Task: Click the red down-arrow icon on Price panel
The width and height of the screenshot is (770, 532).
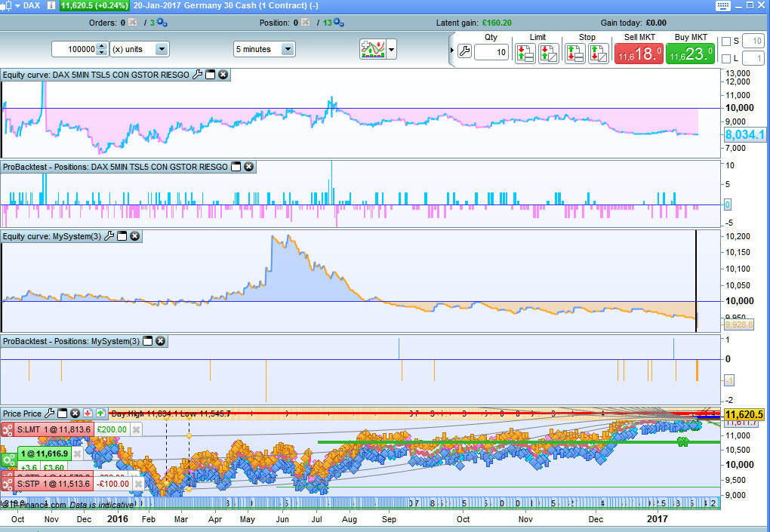Action: (x=88, y=414)
